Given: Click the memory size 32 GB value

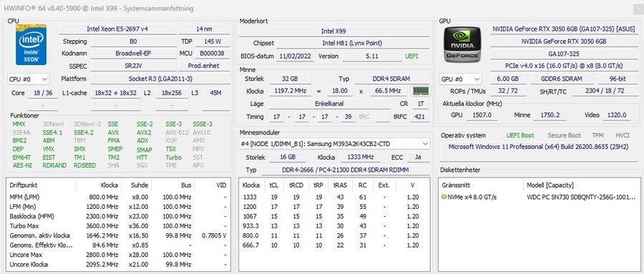Looking at the screenshot, I should (290, 79).
